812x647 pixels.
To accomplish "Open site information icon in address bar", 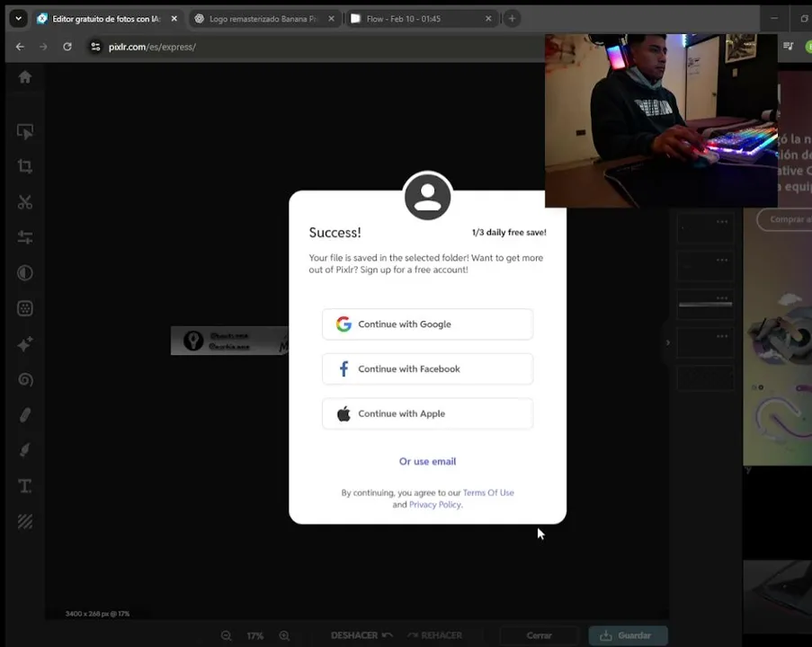I will tap(95, 47).
